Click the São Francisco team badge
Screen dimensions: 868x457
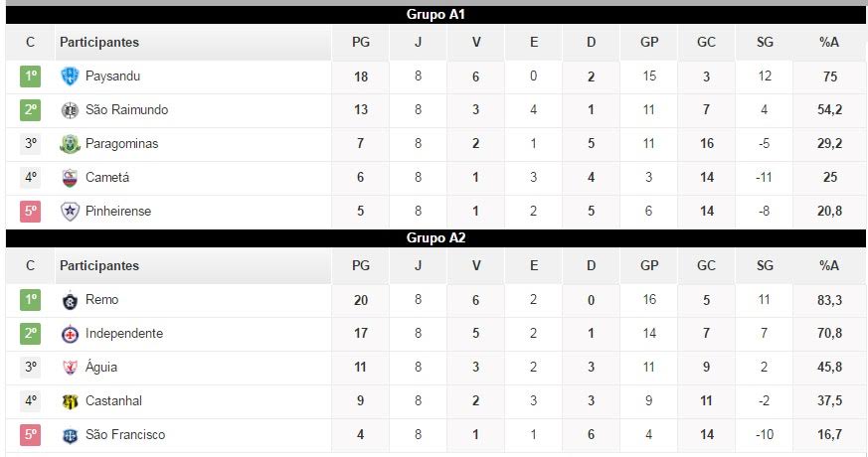point(70,435)
